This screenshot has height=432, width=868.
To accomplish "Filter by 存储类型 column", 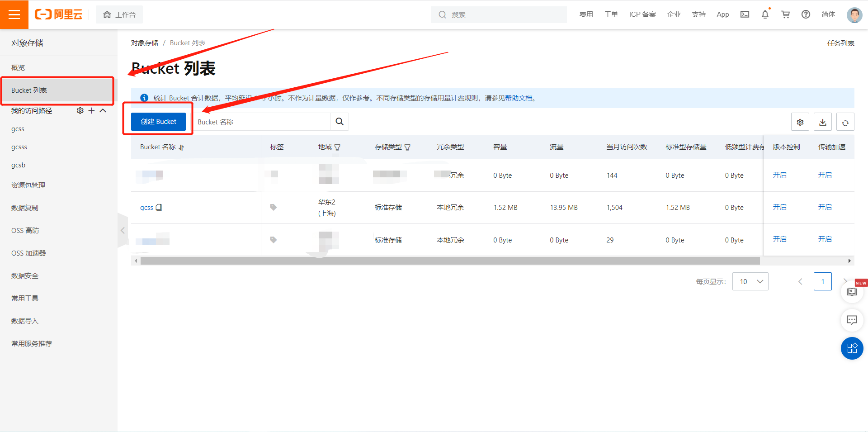I will coord(407,147).
